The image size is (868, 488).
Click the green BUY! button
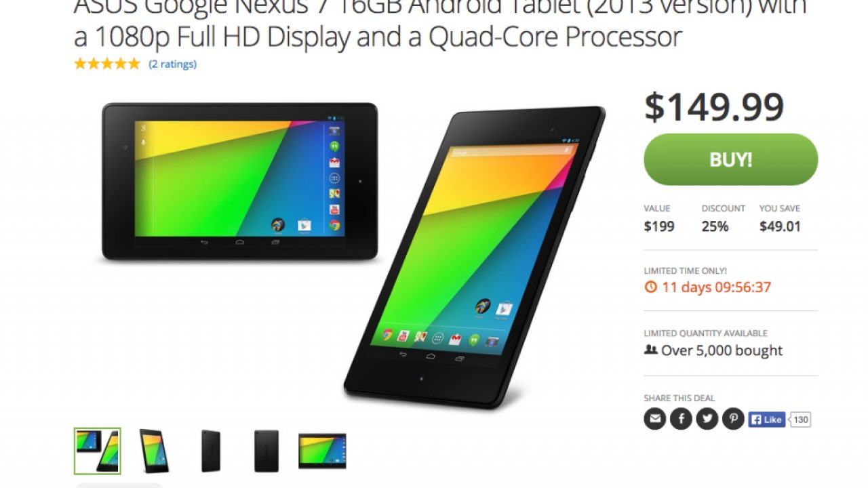pyautogui.click(x=730, y=159)
